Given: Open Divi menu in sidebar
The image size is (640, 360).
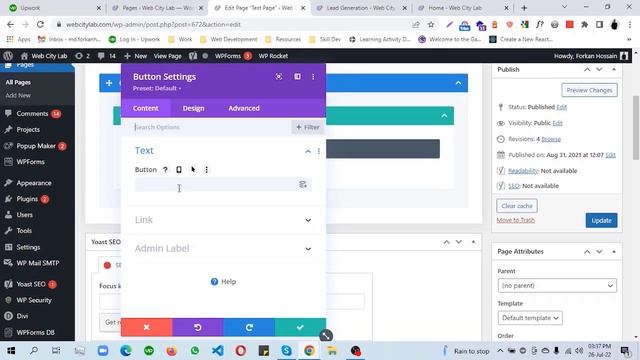Looking at the screenshot, I should (22, 316).
